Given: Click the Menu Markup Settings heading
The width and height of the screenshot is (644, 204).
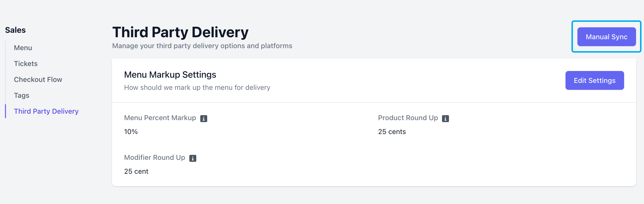Looking at the screenshot, I should click(x=170, y=75).
